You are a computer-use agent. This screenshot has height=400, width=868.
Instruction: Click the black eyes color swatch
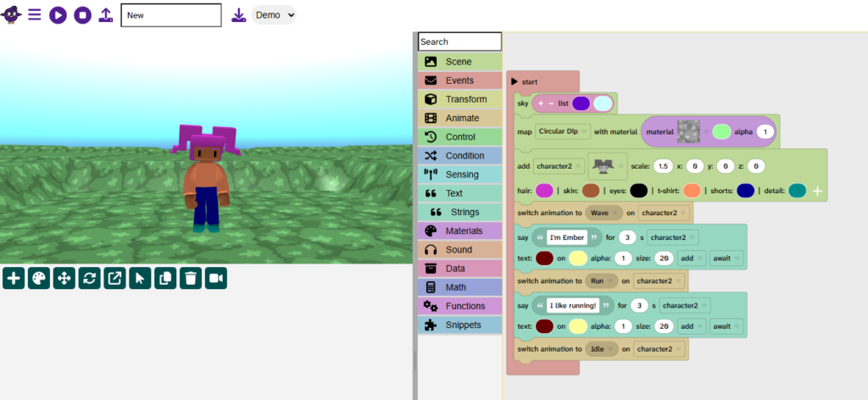[638, 191]
